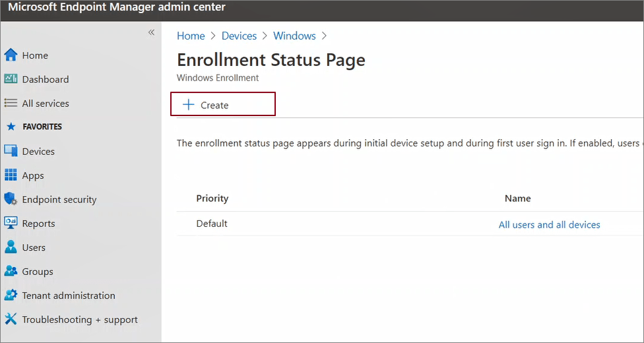Screen dimensions: 644x343
Task: Click the Users person icon
Action: (x=11, y=247)
